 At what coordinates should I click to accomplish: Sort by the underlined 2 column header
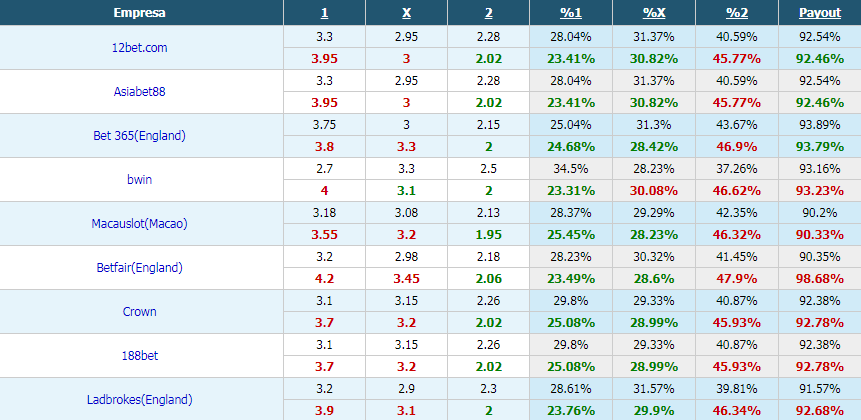tap(488, 13)
